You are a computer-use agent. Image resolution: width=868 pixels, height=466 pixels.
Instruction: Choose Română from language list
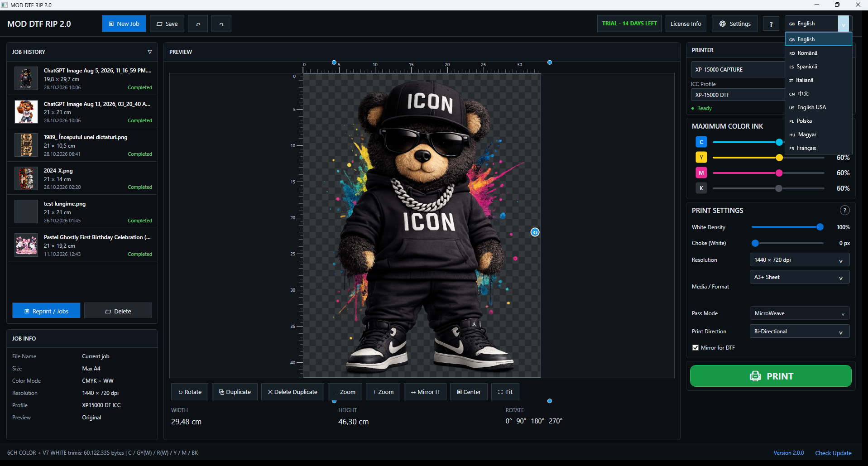819,53
